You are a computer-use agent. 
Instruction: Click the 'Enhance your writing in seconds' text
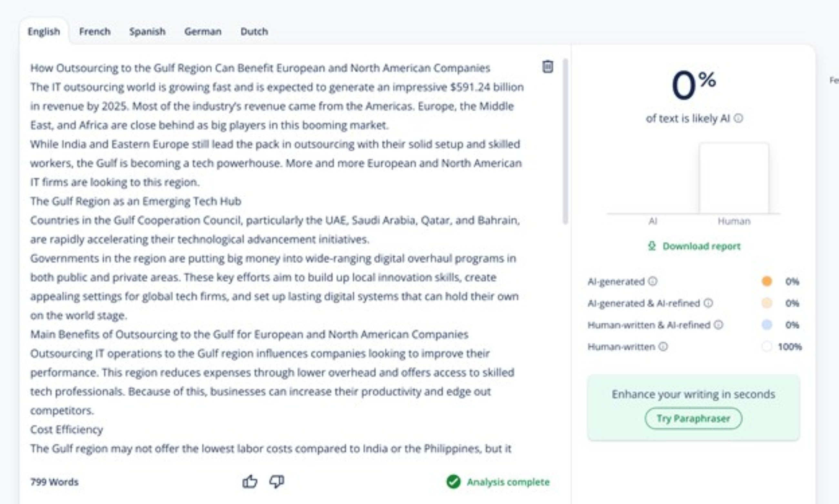coord(693,394)
